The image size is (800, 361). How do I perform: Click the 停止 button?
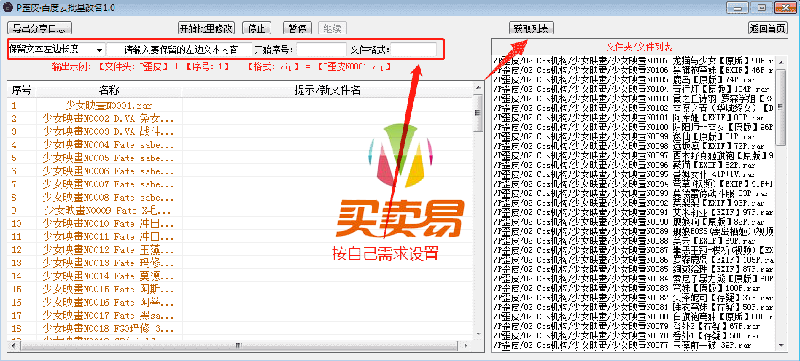257,28
